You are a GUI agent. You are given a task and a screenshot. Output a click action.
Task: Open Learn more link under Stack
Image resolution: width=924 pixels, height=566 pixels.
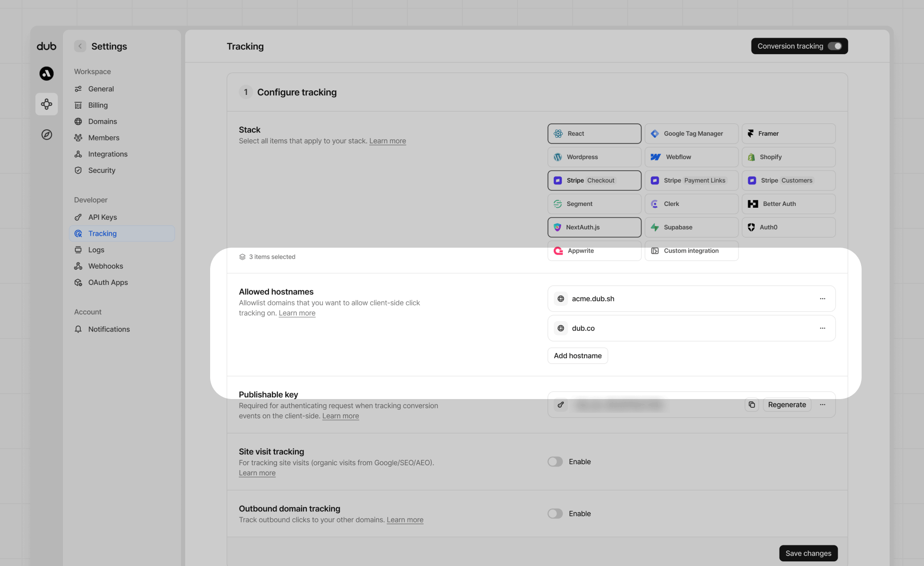coord(387,141)
